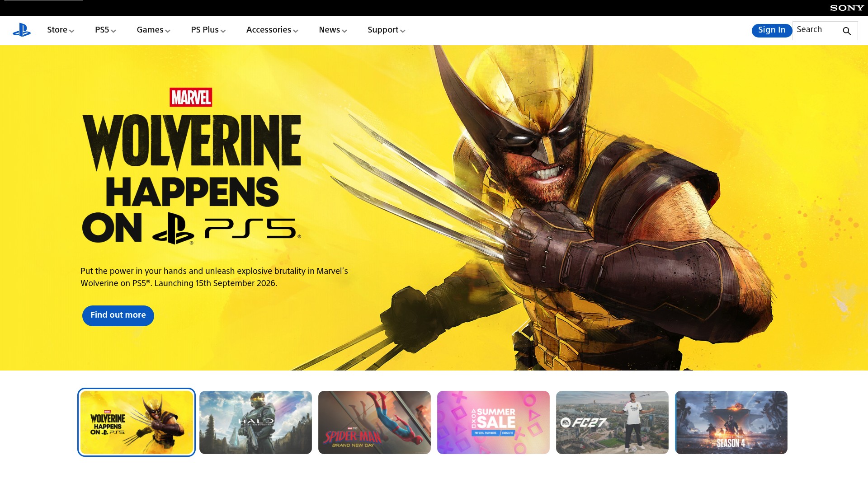Expand the PS5 dropdown chevron

click(x=113, y=31)
